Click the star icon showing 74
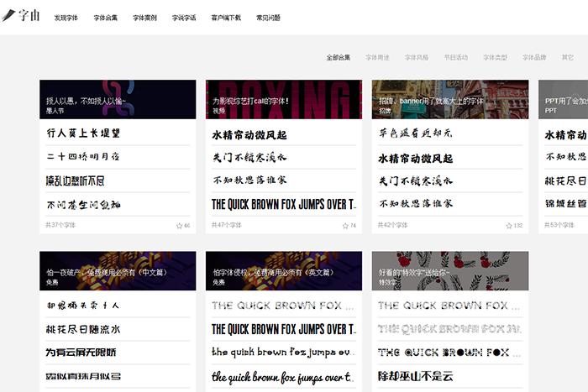 click(x=345, y=226)
